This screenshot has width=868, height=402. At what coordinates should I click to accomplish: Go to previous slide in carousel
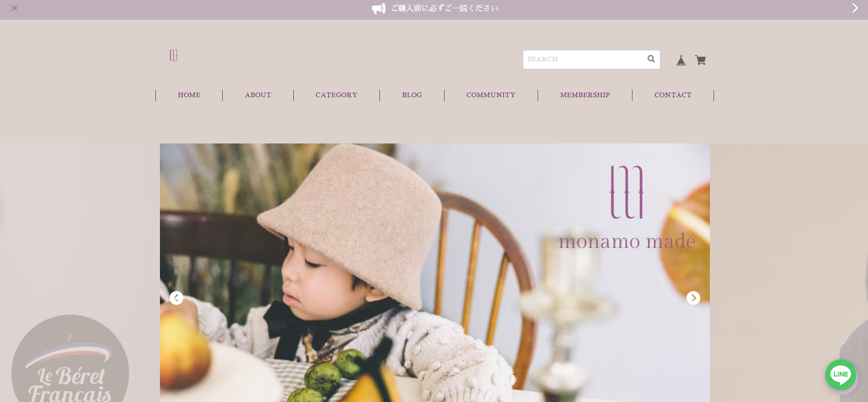(176, 298)
